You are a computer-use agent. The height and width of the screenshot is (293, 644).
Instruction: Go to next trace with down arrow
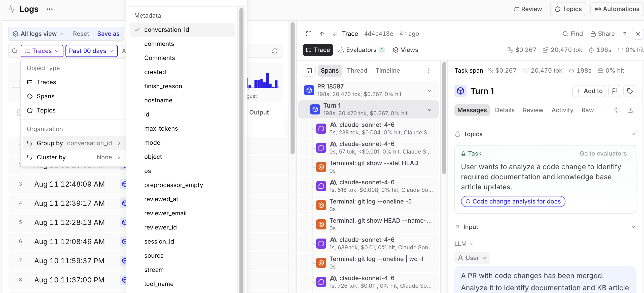(335, 34)
